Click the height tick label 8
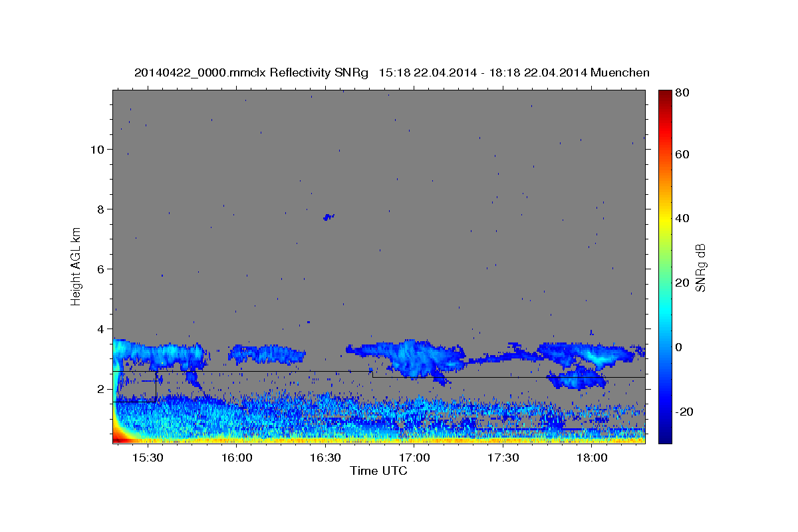 [100, 209]
